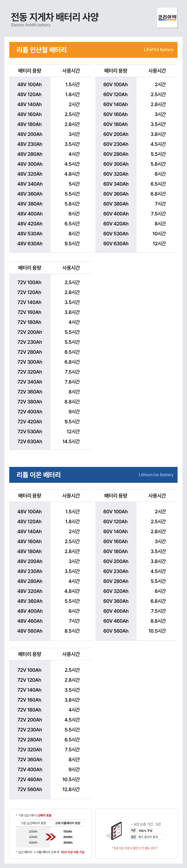Click the 10.5시간 value for 60V 560Ah
This screenshot has width=187, height=868.
pos(157,630)
